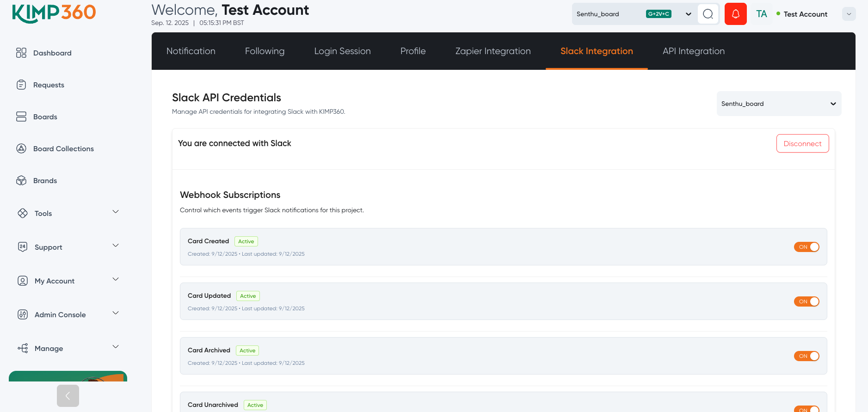Screen dimensions: 868x412
Task: Click the Card Created label
Action: pos(208,241)
